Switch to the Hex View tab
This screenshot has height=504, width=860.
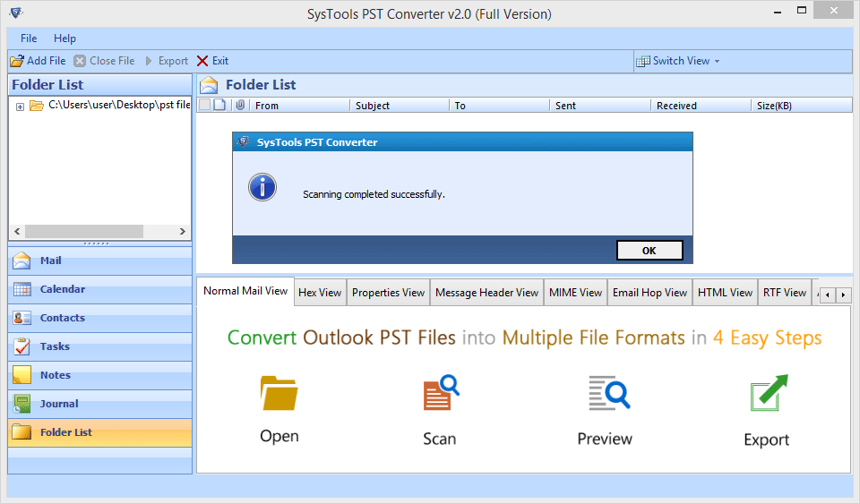click(x=320, y=293)
